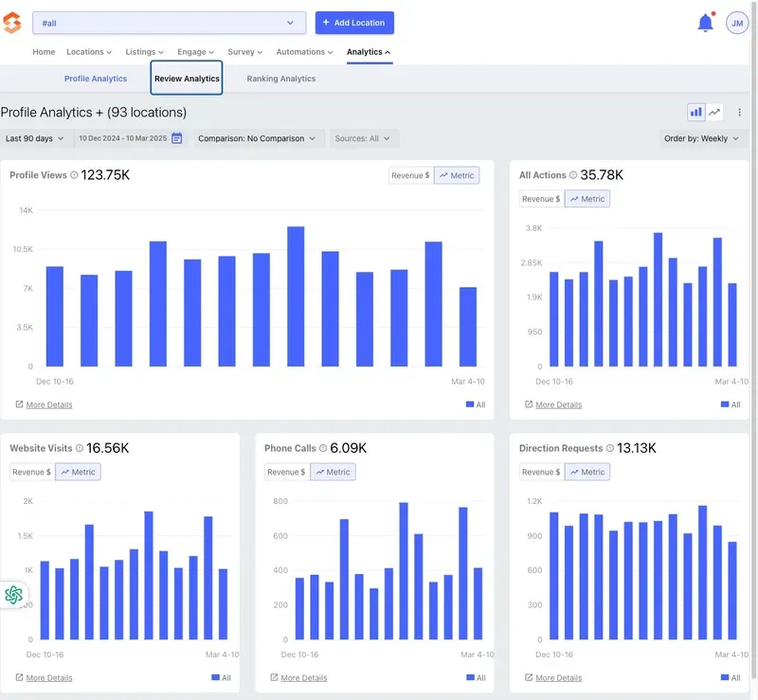Image resolution: width=758 pixels, height=700 pixels.
Task: Open the Engage nav menu
Action: point(196,52)
